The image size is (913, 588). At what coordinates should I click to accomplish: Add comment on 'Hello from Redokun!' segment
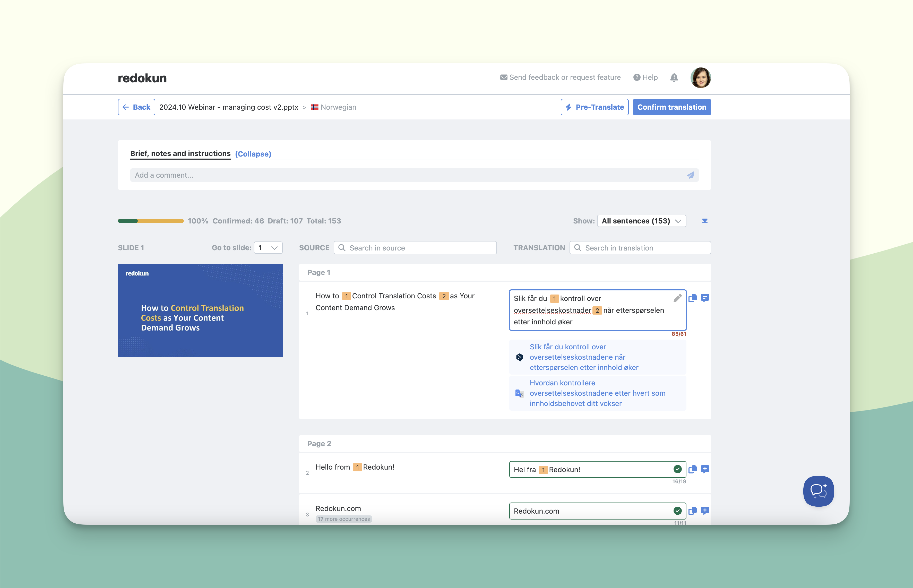click(x=705, y=469)
